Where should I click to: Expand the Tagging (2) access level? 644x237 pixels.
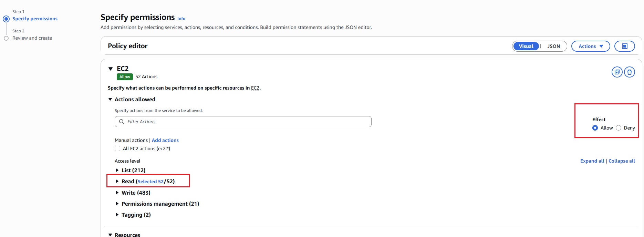coord(117,215)
